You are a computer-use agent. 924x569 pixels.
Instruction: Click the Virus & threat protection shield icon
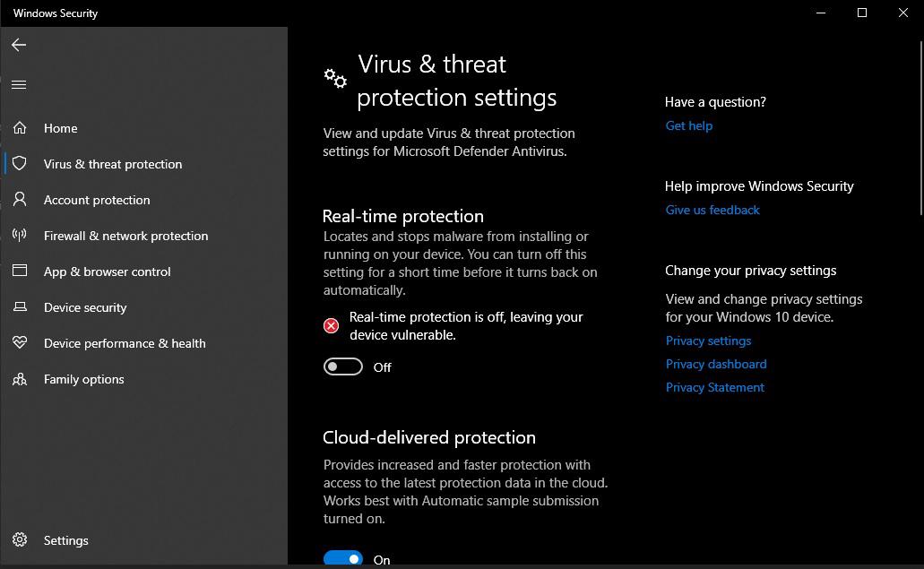click(20, 164)
